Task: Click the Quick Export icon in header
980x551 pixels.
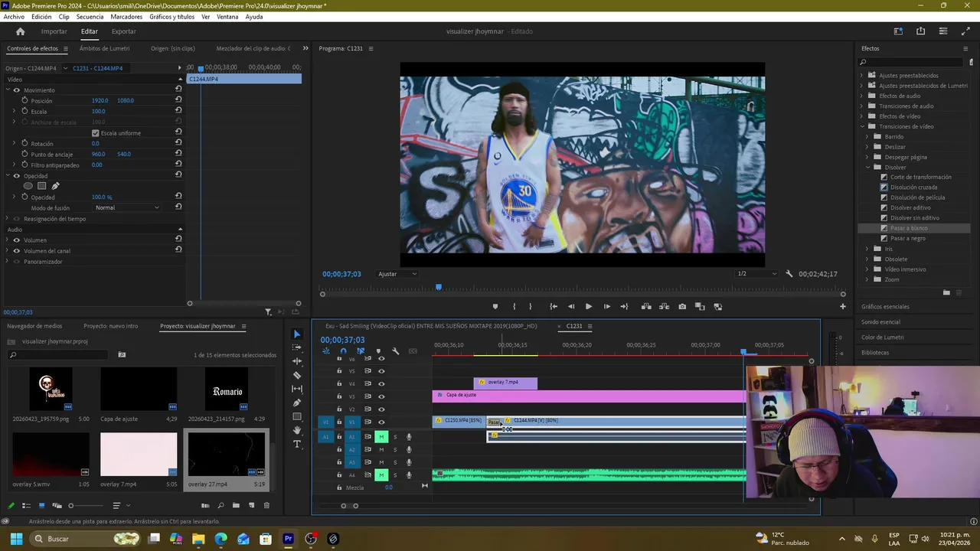Action: coord(921,31)
